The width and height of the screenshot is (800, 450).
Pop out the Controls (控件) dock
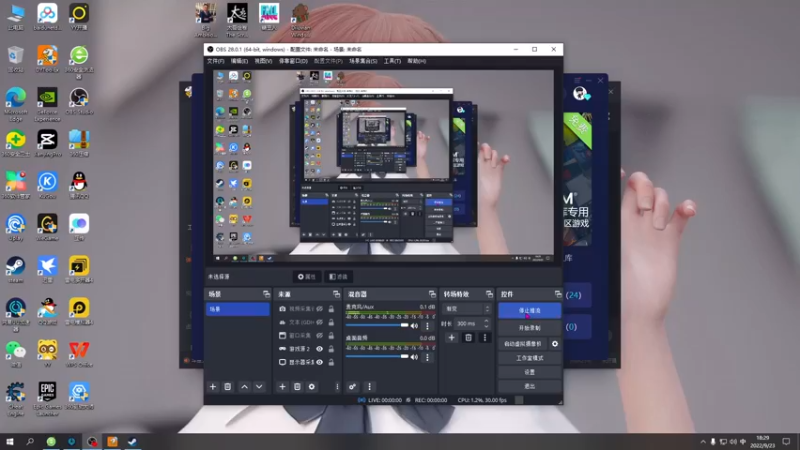558,294
